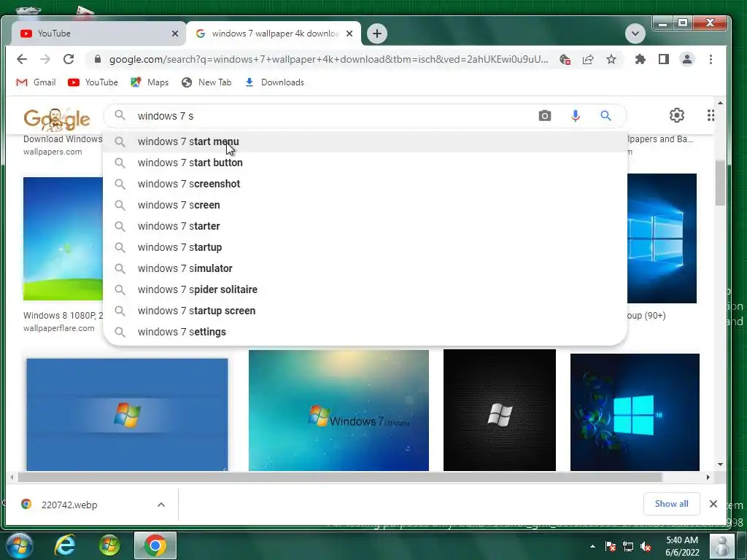Close the YouTube tab
Image resolution: width=747 pixels, height=560 pixels.
(175, 34)
